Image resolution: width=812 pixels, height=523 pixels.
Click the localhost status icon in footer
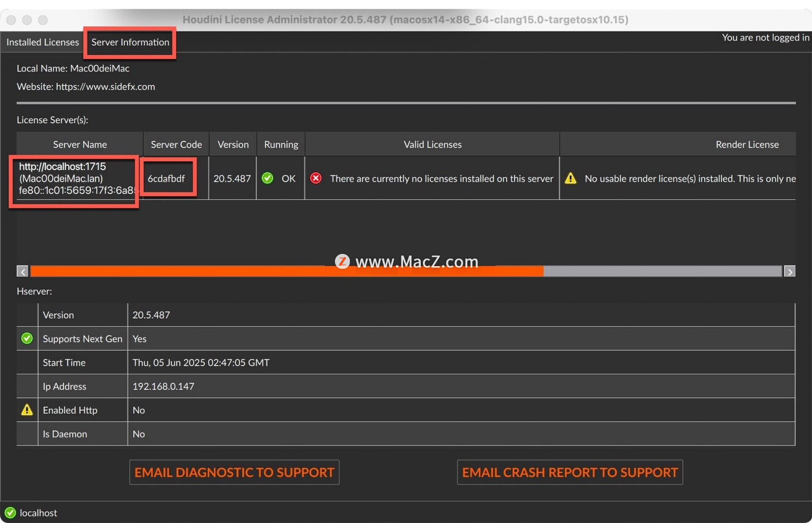click(10, 513)
